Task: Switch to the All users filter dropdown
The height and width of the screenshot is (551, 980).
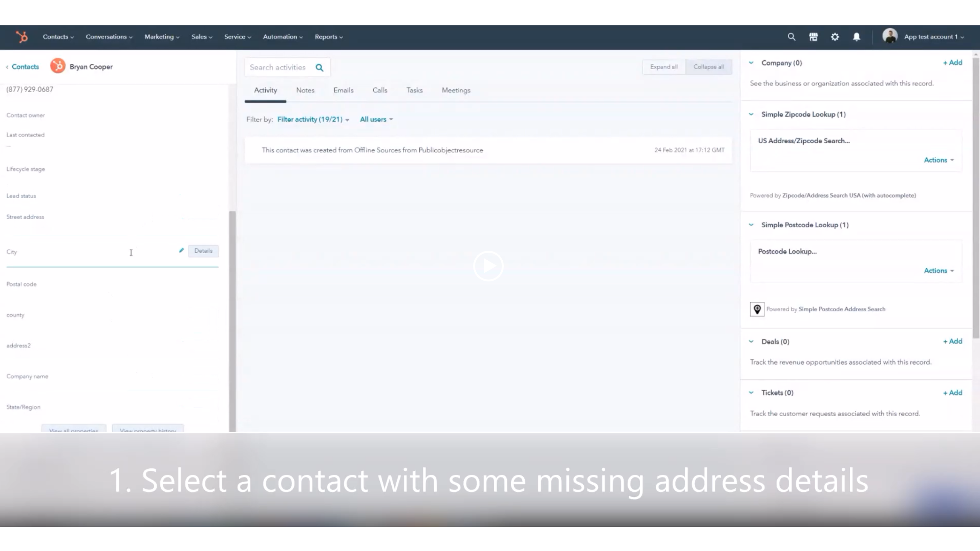Action: 376,119
